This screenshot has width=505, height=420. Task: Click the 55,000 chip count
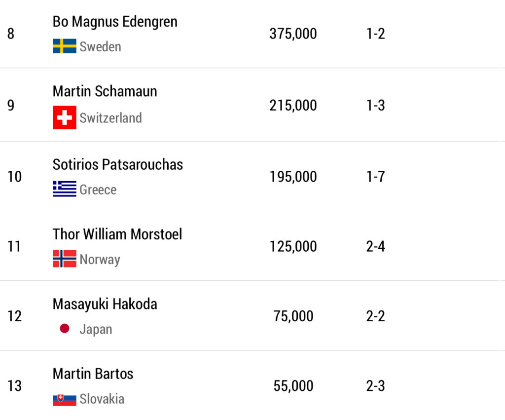(x=293, y=386)
